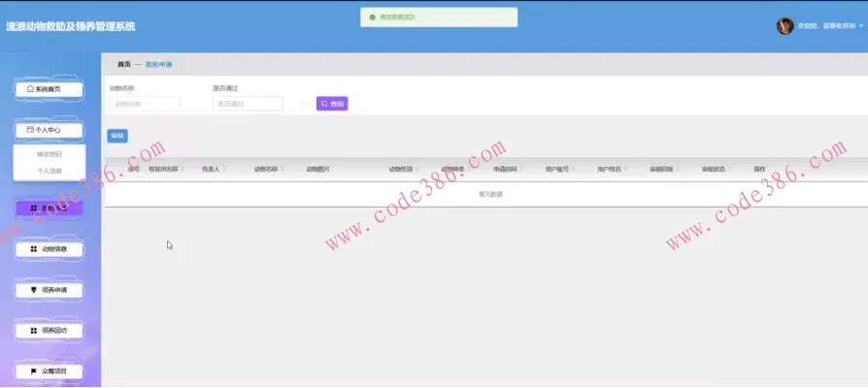Click the house icon beside 系统首页
Viewport: 868px width, 388px height.
[x=30, y=88]
